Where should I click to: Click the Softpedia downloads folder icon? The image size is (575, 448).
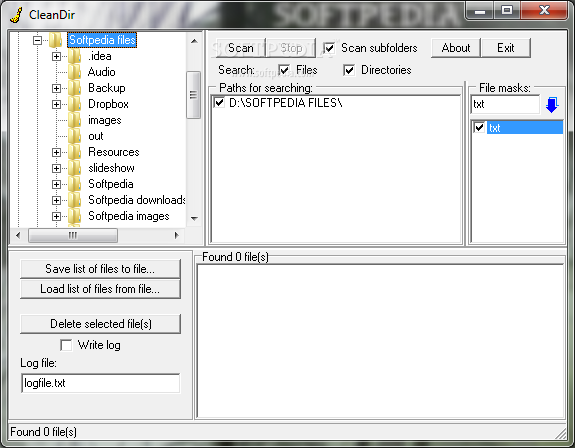click(x=75, y=200)
